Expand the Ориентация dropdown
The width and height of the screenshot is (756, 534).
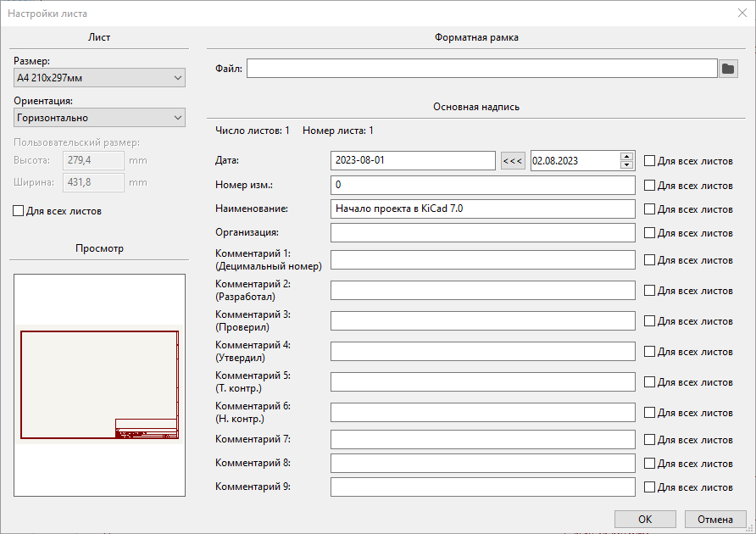100,118
